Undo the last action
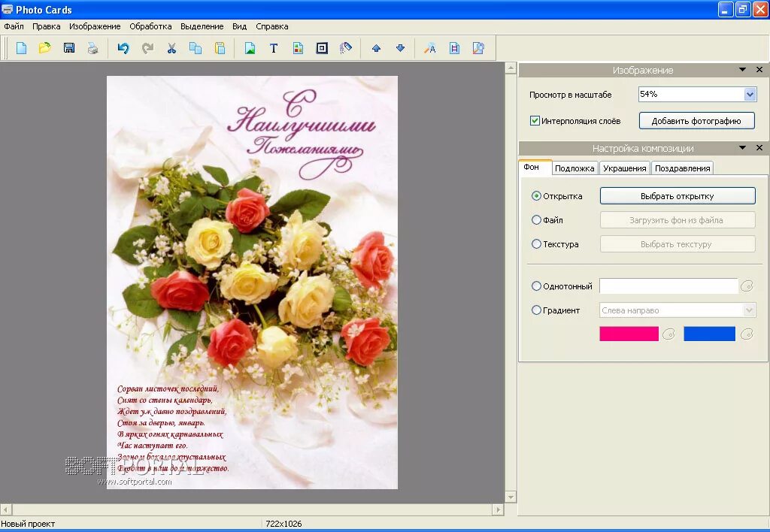This screenshot has height=532, width=770. click(123, 48)
